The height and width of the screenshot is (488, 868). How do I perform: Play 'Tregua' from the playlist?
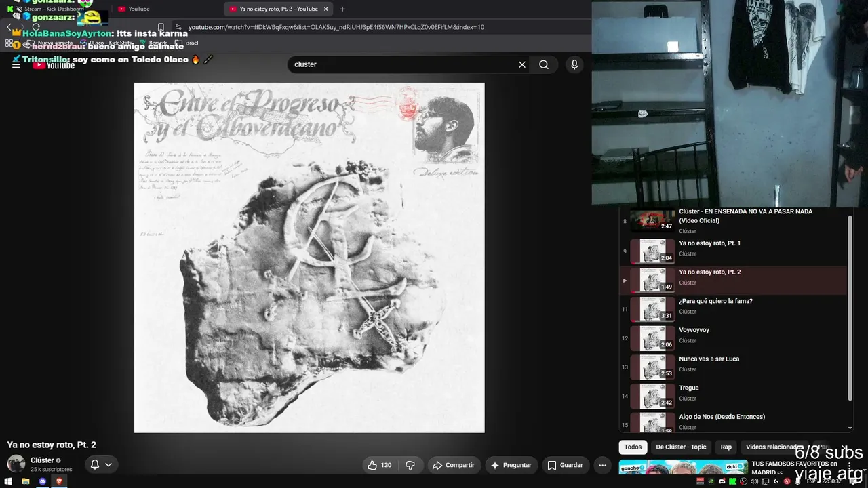coord(689,388)
